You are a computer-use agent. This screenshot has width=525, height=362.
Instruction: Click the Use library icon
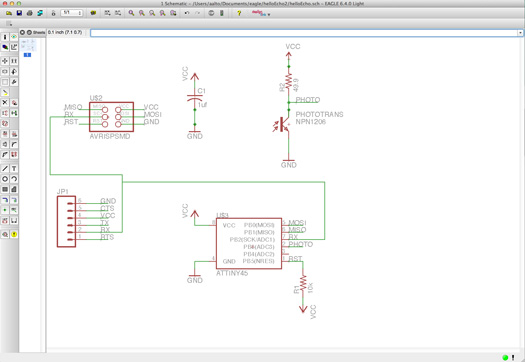click(x=93, y=13)
